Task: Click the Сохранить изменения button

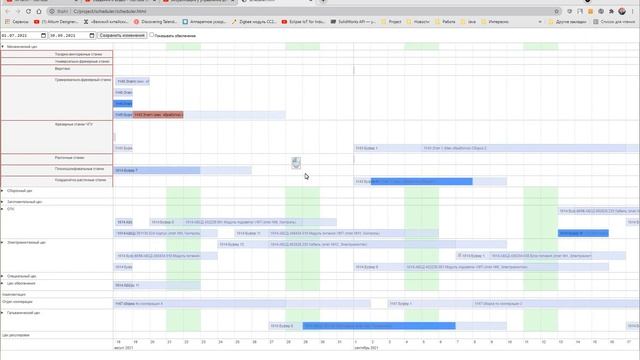Action: point(122,36)
